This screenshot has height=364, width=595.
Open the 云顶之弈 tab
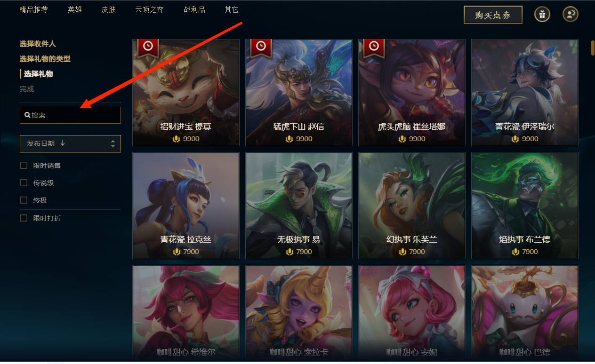[149, 9]
